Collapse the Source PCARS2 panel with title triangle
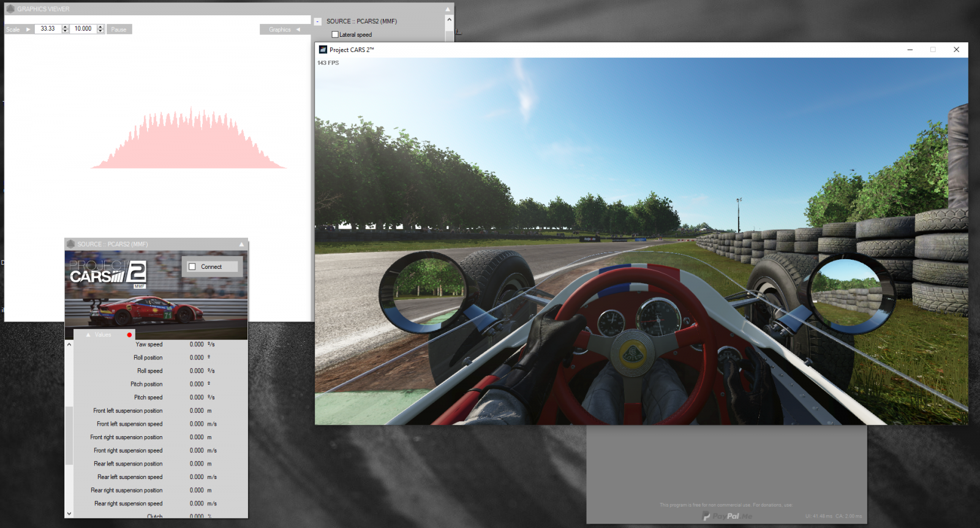This screenshot has width=980, height=528. coord(241,244)
